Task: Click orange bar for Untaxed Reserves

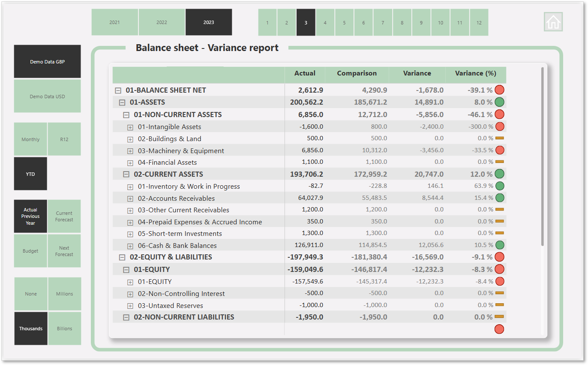Action: pos(499,305)
